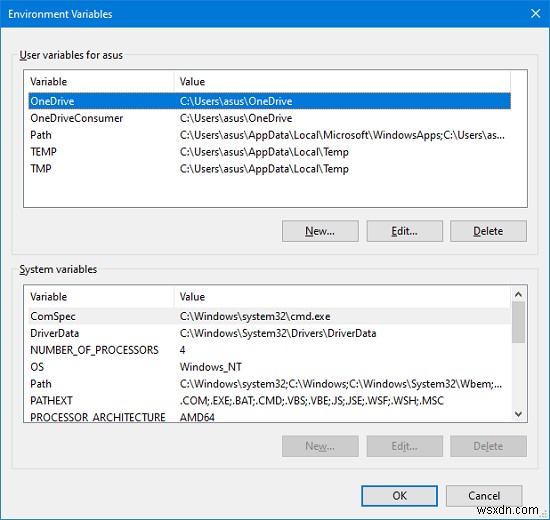Click the AMD64 value cell

[197, 417]
